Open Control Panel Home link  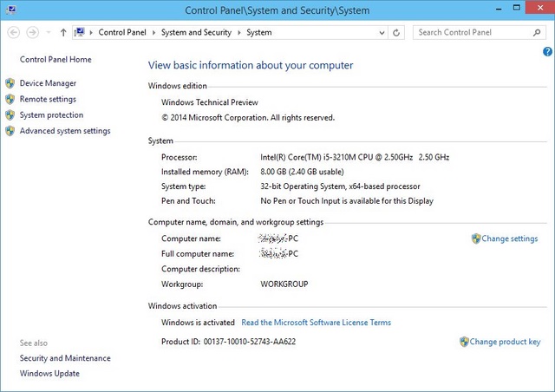coord(55,60)
